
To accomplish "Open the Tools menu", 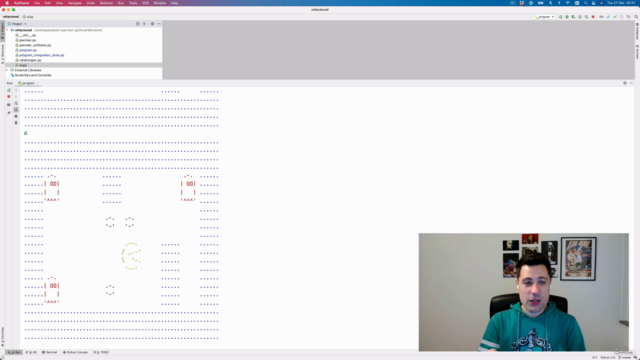I will 133,3.
